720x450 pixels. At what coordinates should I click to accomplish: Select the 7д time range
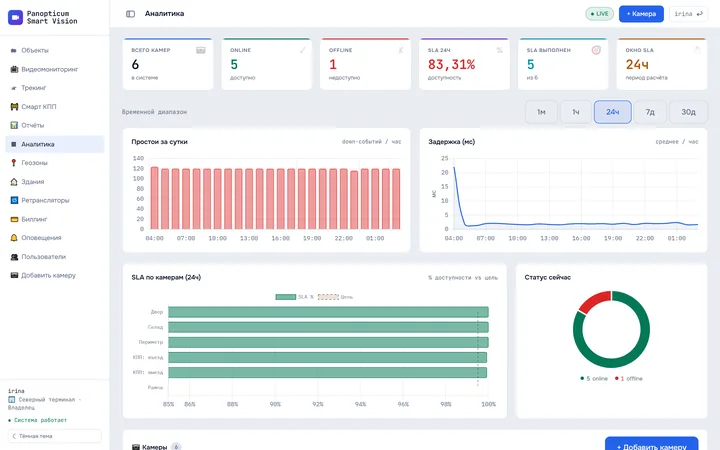650,112
